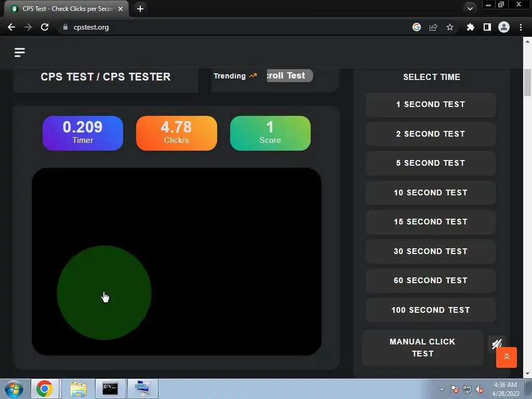Select the 1 SECOND TEST option
Screen dimensions: 532x399
click(431, 104)
